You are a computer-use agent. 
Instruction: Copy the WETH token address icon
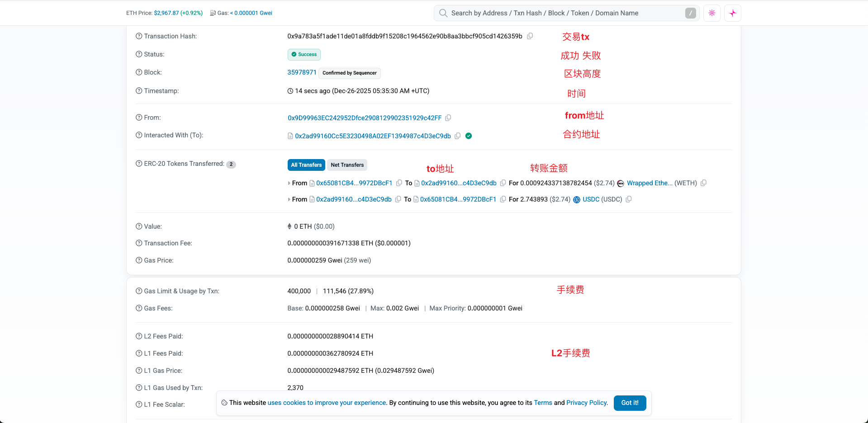tap(703, 183)
